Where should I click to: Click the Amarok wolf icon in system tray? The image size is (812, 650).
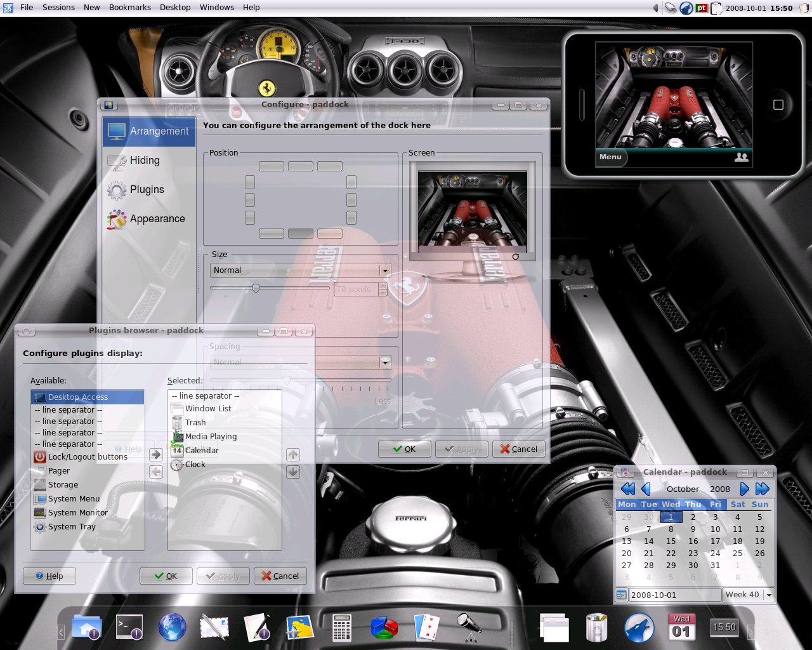point(686,8)
